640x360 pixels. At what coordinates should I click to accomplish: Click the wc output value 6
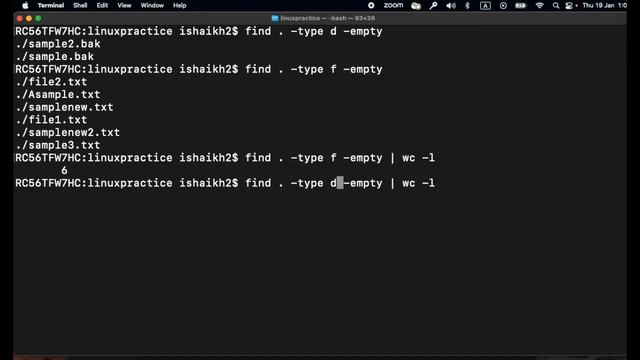pyautogui.click(x=64, y=171)
